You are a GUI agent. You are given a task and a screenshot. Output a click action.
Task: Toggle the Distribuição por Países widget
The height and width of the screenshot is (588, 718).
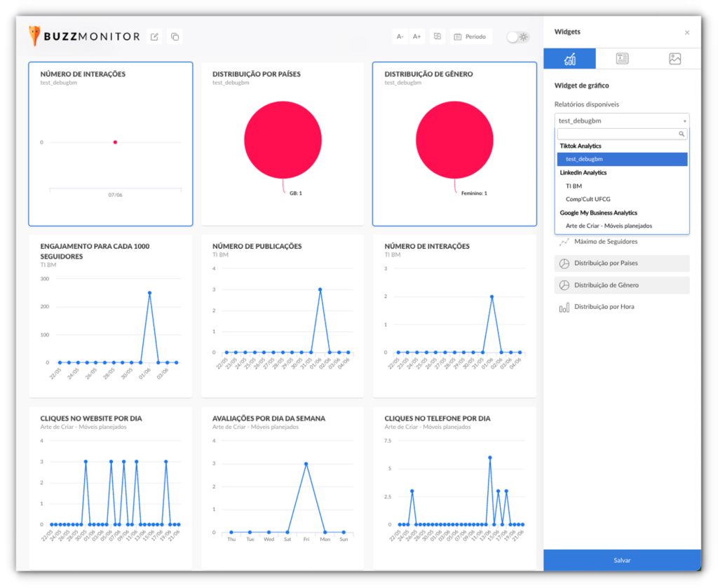(x=622, y=264)
